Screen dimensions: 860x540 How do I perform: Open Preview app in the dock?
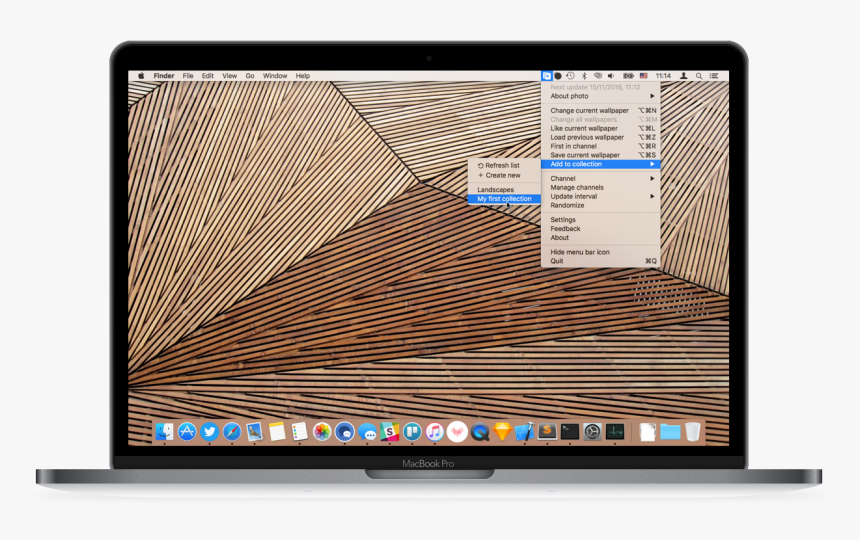pyautogui.click(x=254, y=432)
